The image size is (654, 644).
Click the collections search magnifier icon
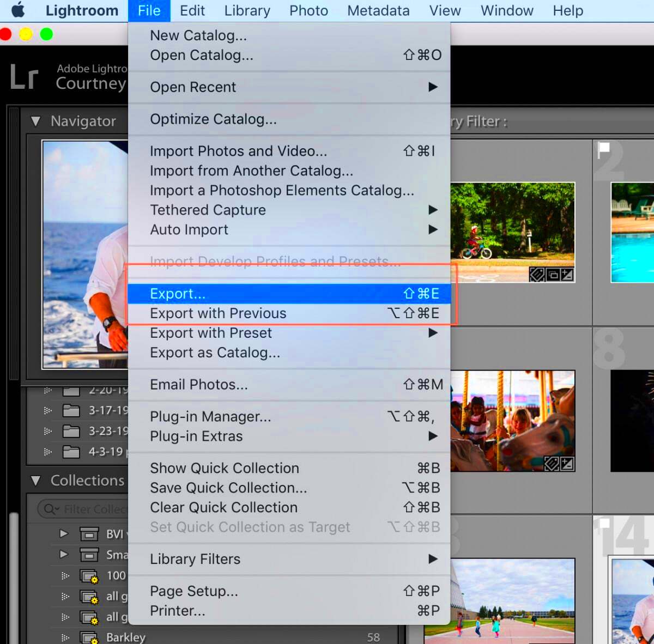51,509
